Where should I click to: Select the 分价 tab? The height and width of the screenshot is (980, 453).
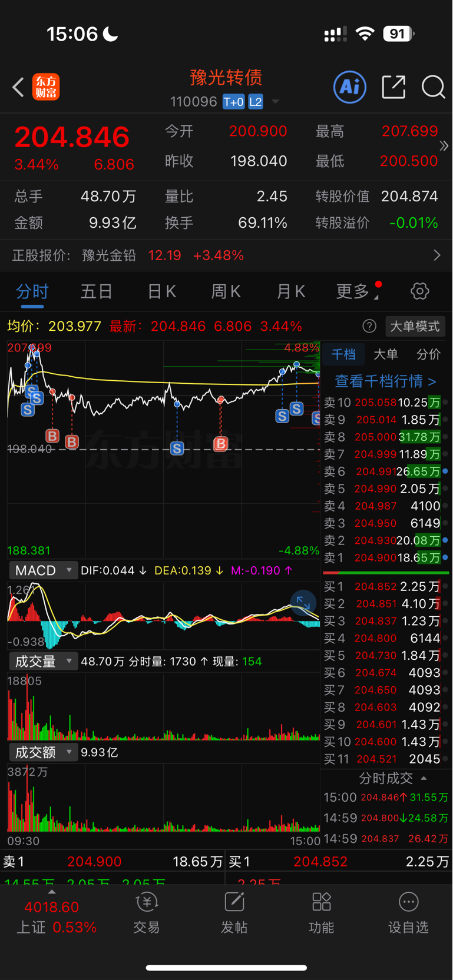pyautogui.click(x=428, y=354)
